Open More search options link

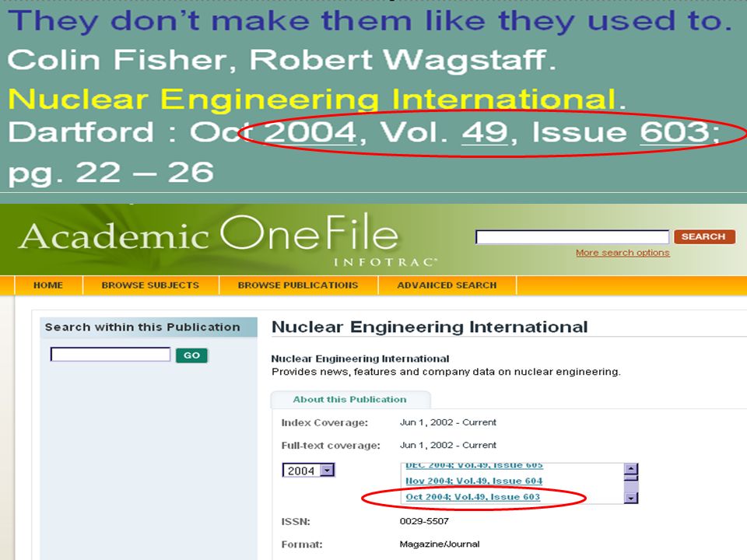(x=622, y=253)
